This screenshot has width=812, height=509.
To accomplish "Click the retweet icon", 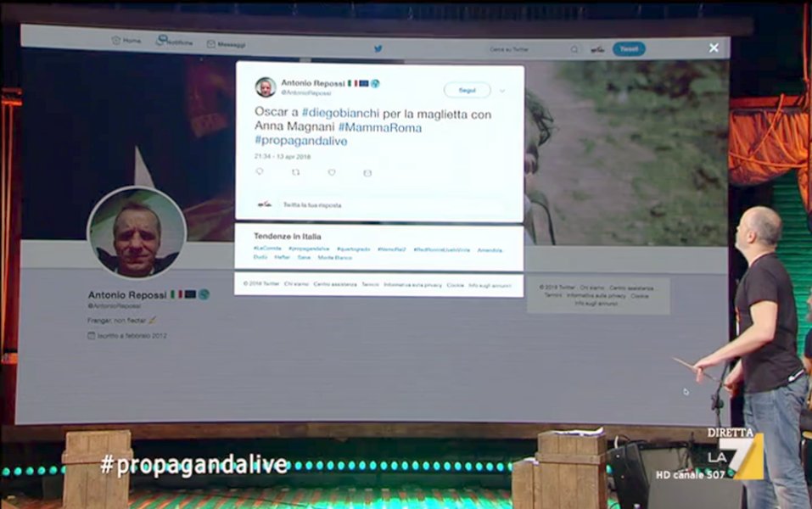I will tap(295, 172).
